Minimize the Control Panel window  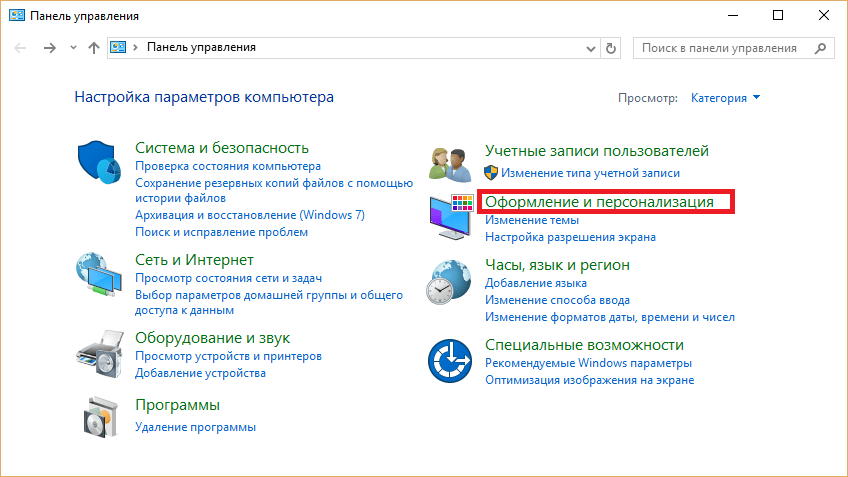(733, 16)
